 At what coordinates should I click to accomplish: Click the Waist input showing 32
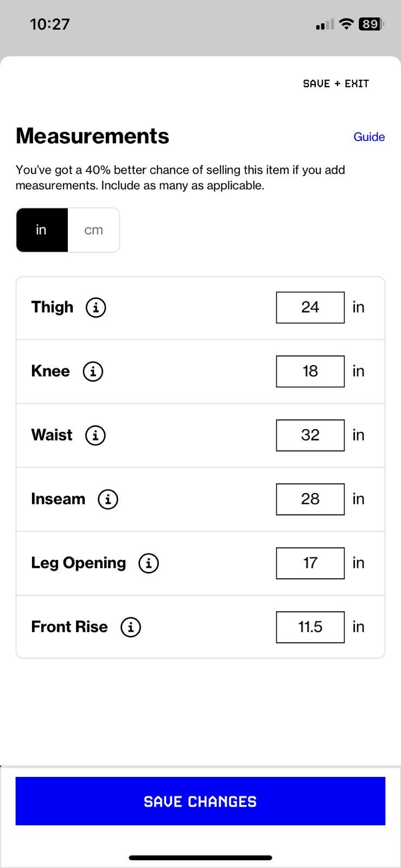point(310,435)
